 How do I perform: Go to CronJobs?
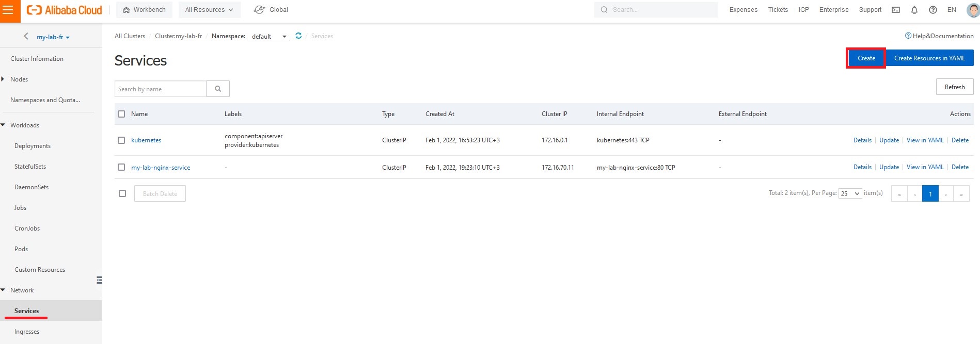27,228
